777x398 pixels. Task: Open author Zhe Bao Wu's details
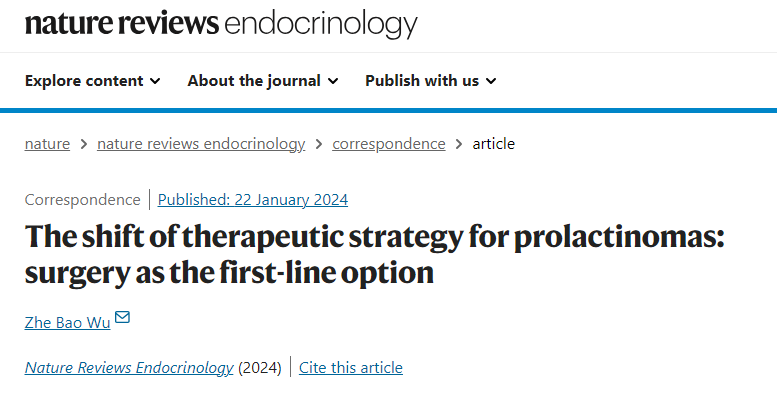(x=67, y=322)
